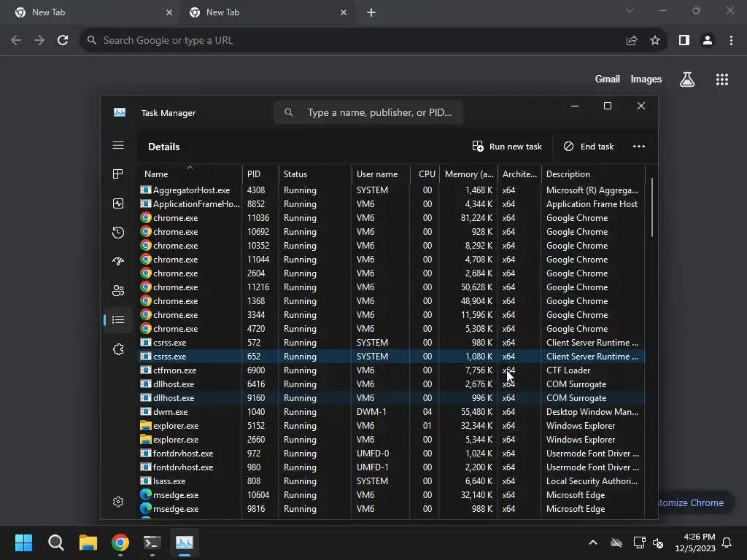Image resolution: width=747 pixels, height=560 pixels.
Task: Open Chrome three-dot menu
Action: (x=731, y=40)
